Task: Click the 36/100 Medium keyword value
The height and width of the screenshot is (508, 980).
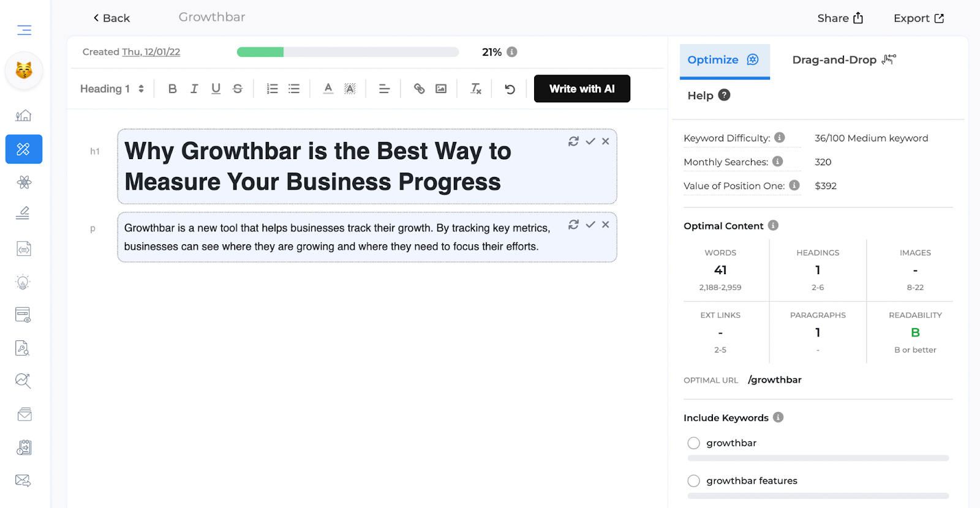Action: (x=872, y=138)
